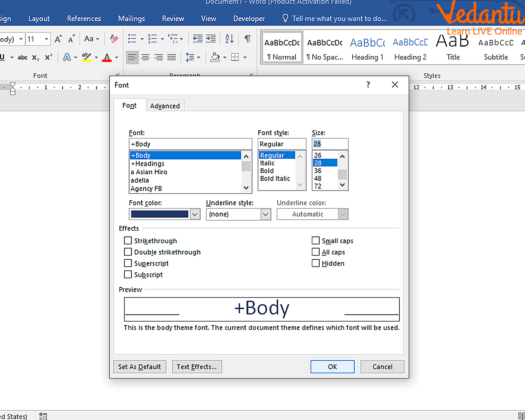Toggle Show/Hide paragraph marks icon
Image resolution: width=525 pixels, height=420 pixels.
point(247,39)
